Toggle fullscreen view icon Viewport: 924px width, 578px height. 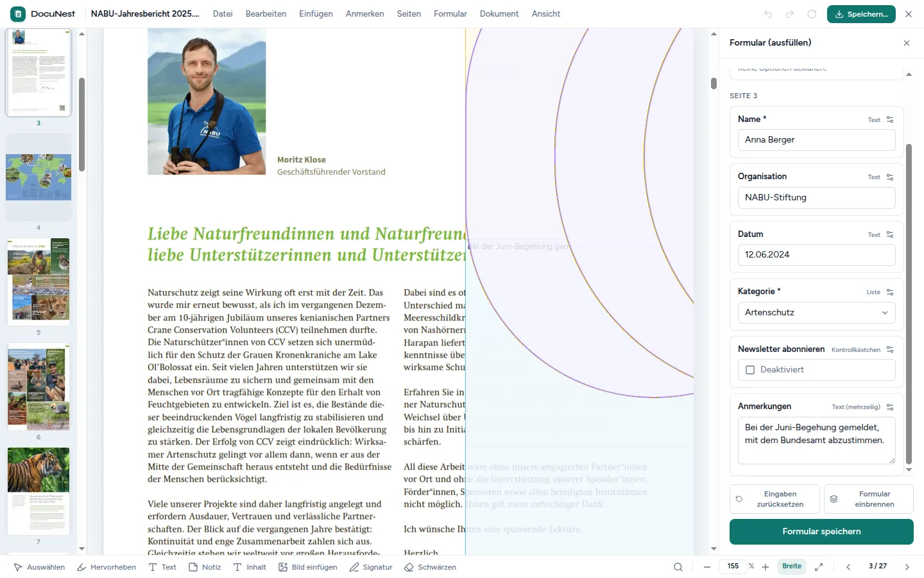point(819,567)
